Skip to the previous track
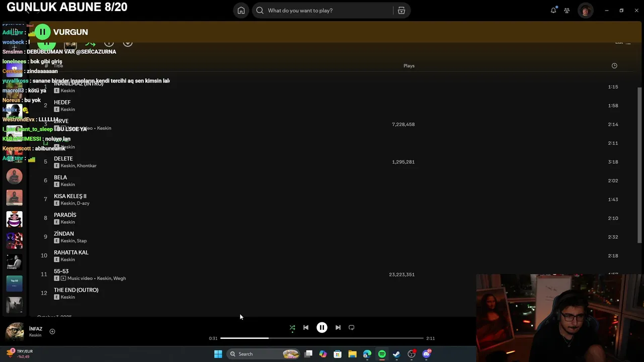Screen dimensions: 644x362 (x=306, y=328)
